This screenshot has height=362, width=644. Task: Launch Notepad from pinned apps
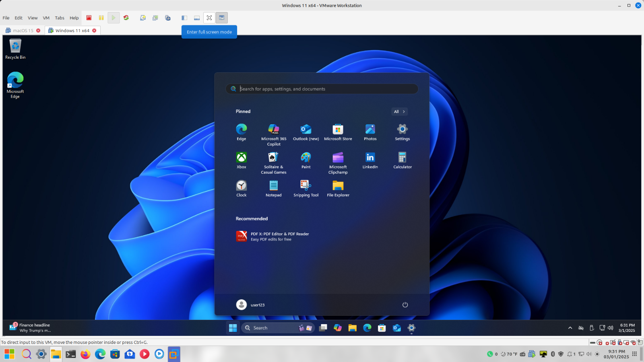click(x=274, y=189)
